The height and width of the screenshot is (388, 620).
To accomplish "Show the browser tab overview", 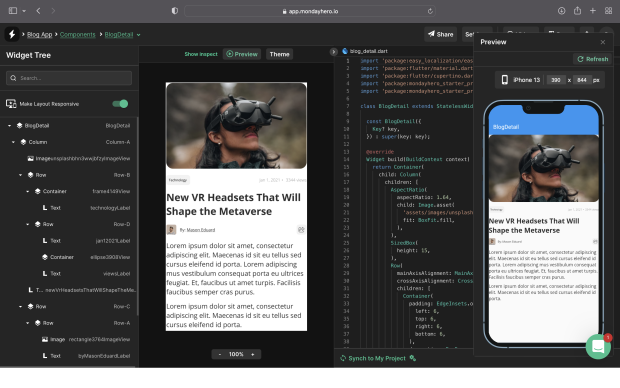I will (x=609, y=11).
